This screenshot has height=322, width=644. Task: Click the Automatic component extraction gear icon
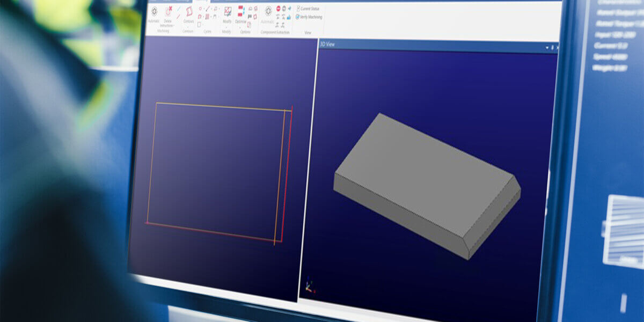click(268, 11)
